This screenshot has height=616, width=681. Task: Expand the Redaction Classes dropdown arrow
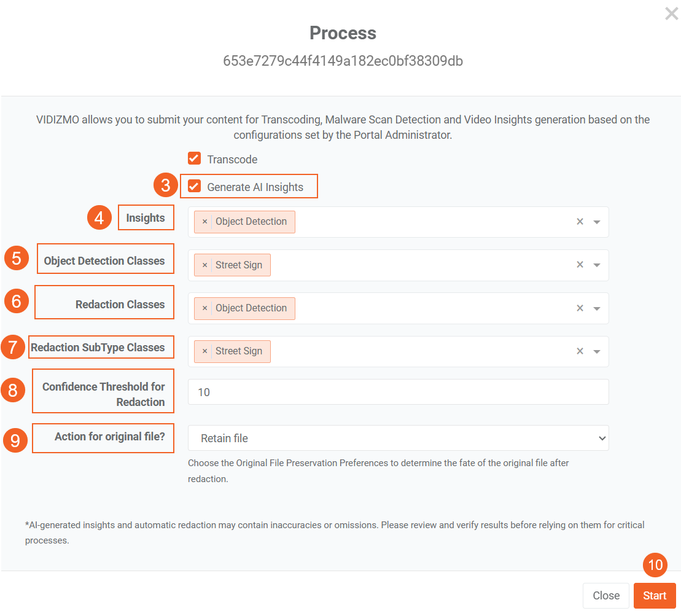click(597, 309)
